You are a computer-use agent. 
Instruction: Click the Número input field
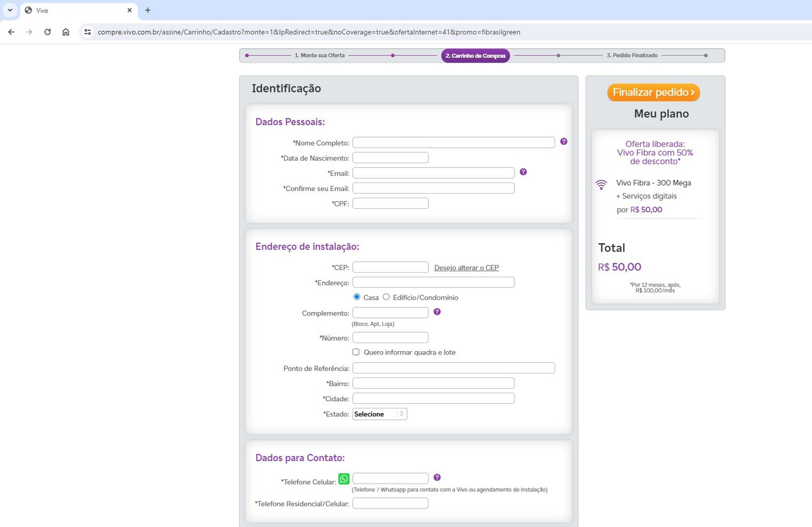coord(391,337)
